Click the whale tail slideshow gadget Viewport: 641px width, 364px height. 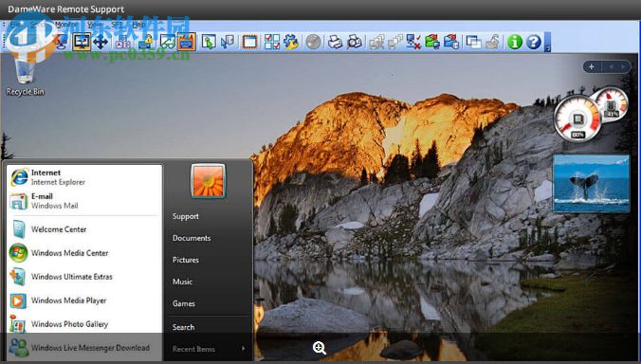[591, 184]
